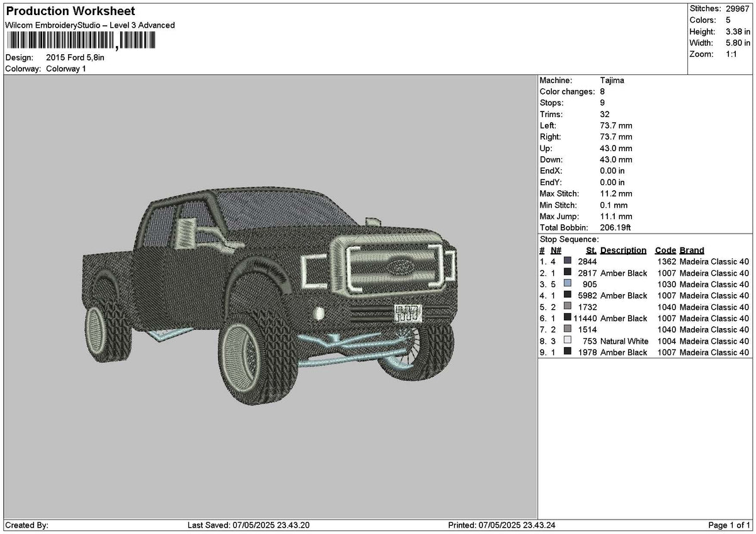Click the 'Created By:' footer label
This screenshot has width=756, height=534.
point(26,525)
